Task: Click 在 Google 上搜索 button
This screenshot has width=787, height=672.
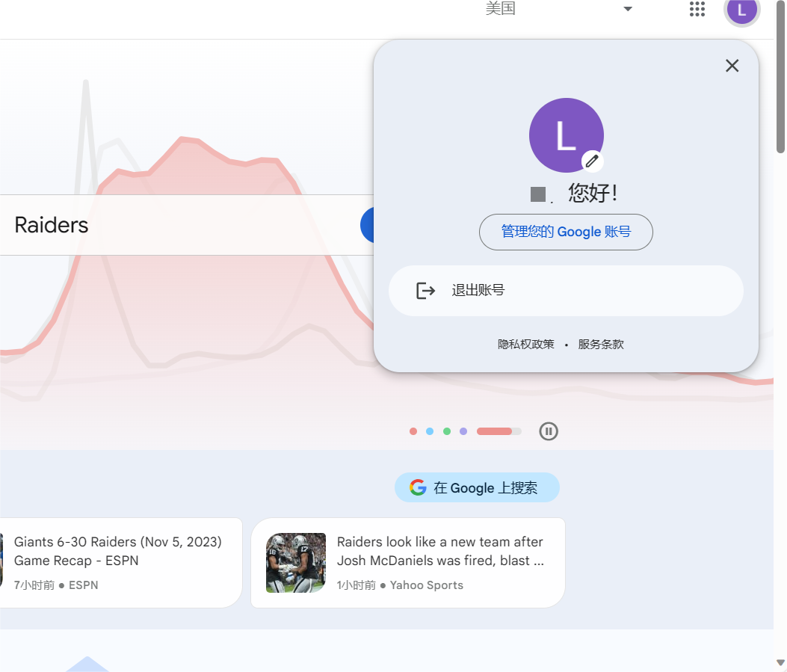Action: pos(477,487)
